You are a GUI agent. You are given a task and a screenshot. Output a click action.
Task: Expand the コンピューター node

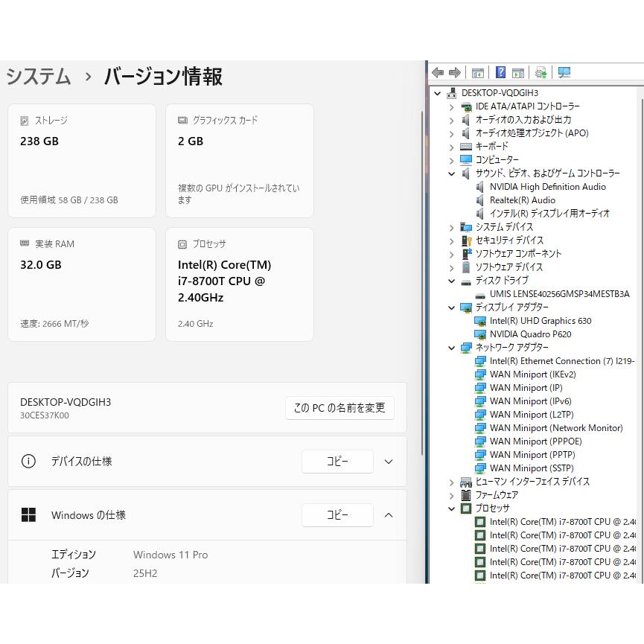[x=452, y=161]
